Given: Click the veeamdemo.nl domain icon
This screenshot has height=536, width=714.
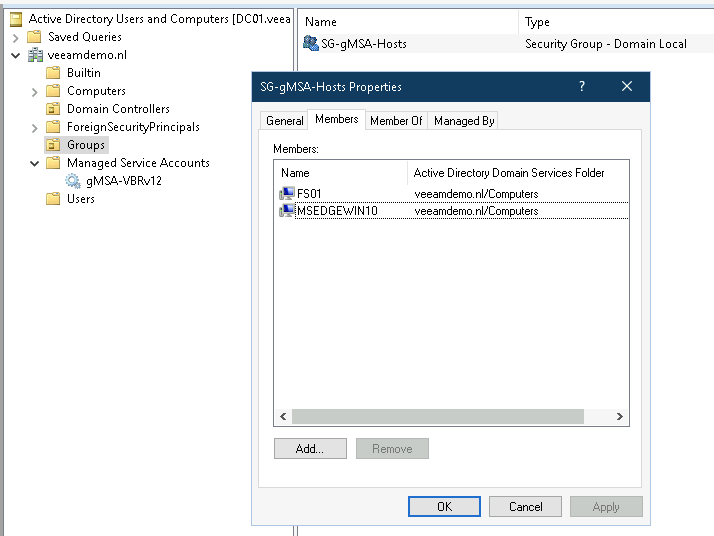Looking at the screenshot, I should point(35,55).
